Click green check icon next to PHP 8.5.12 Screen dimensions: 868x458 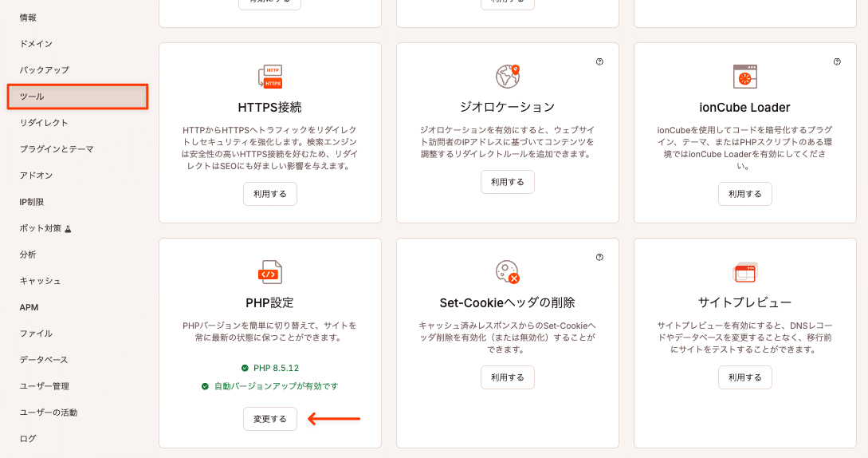click(x=245, y=368)
